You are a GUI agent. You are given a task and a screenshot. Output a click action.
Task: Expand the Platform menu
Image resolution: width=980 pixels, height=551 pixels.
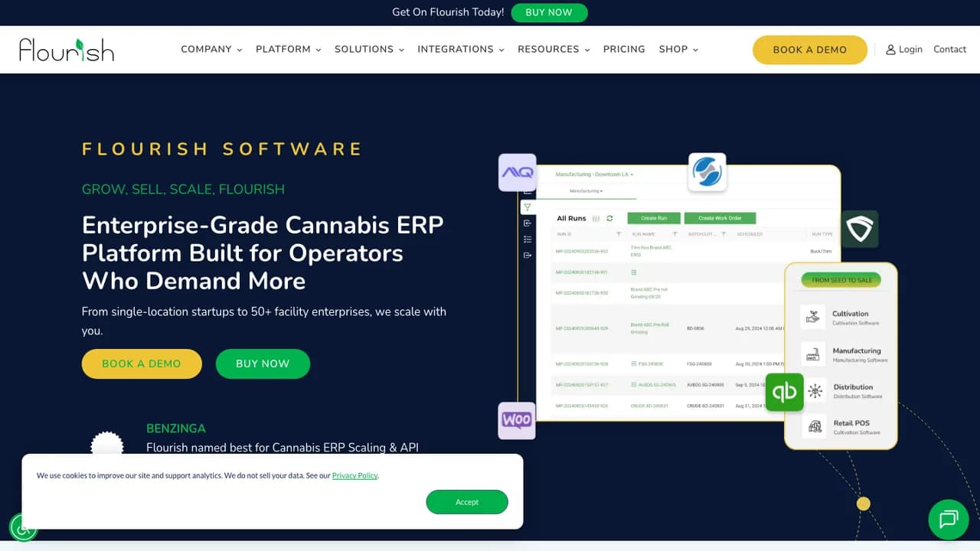[x=289, y=49]
